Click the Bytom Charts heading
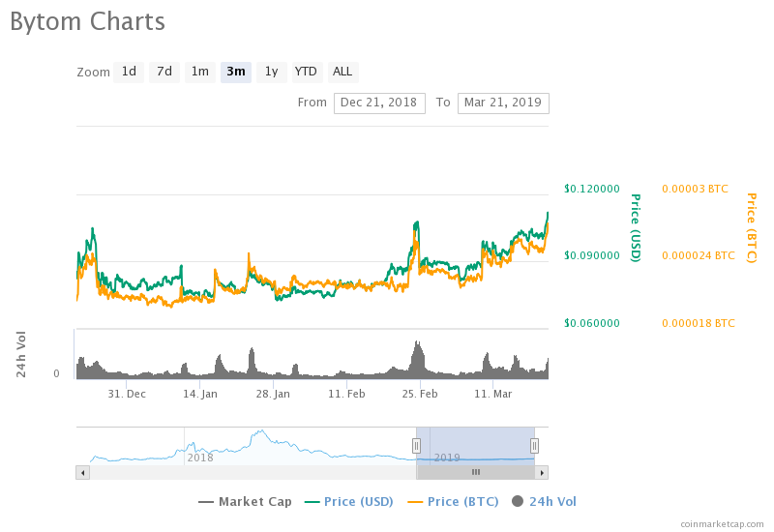This screenshot has width=774, height=532. (87, 21)
